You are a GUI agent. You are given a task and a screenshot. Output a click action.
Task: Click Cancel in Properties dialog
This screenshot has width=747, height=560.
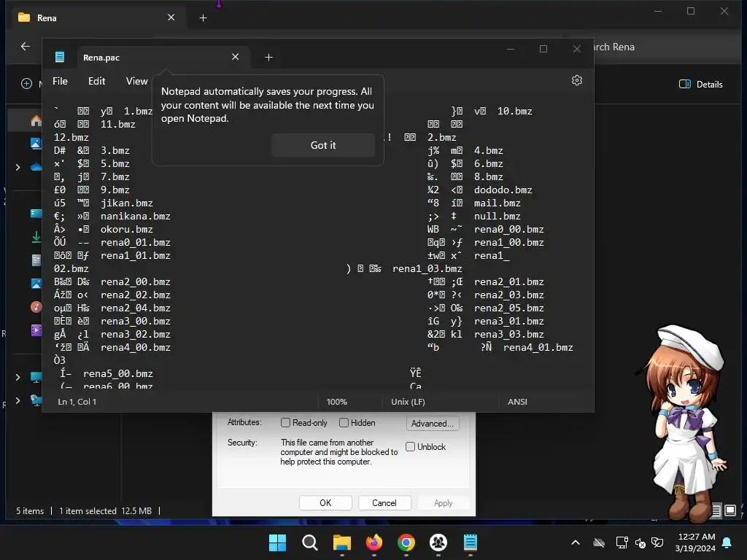(x=384, y=503)
